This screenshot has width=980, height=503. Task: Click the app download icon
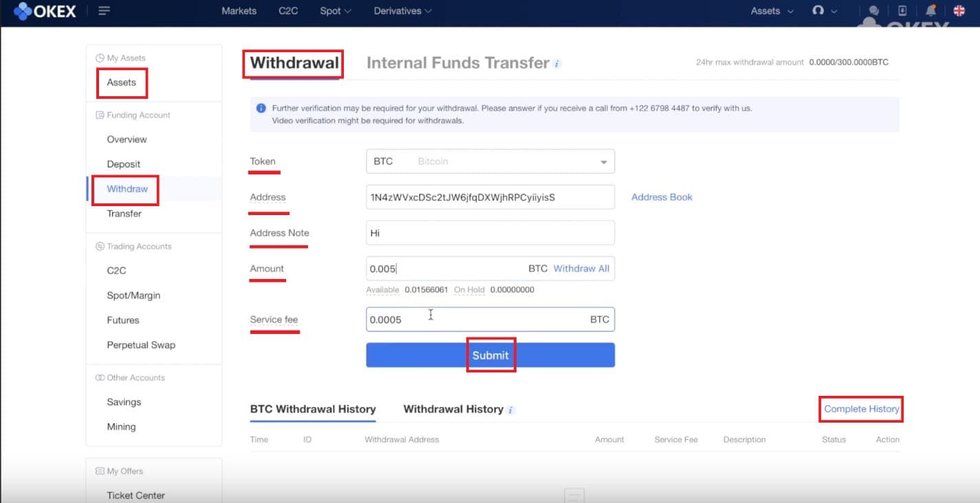pyautogui.click(x=902, y=11)
